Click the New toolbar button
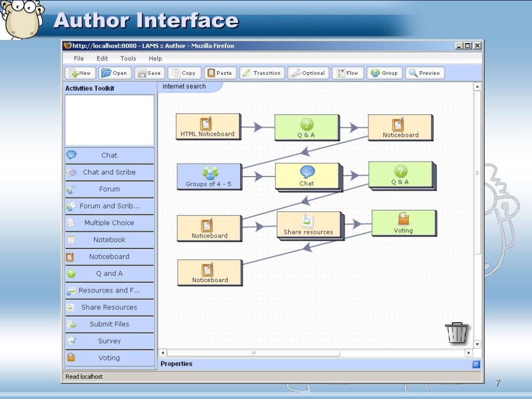Viewport: 532px width, 399px height. tap(80, 73)
